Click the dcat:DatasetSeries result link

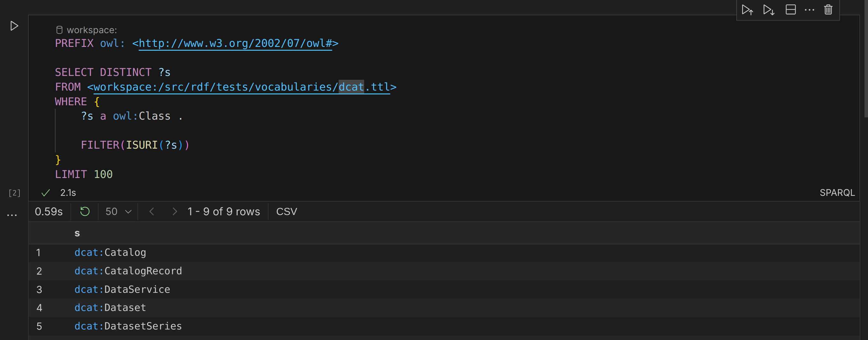128,326
